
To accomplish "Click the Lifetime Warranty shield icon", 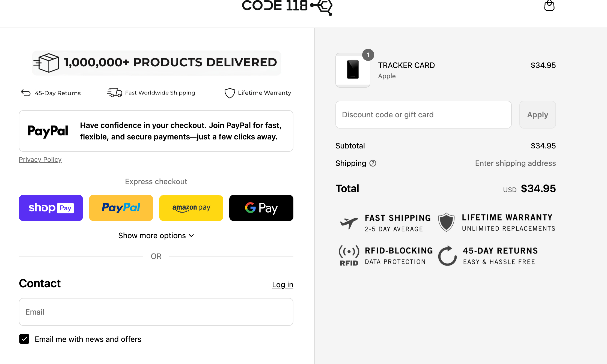I will [x=230, y=93].
